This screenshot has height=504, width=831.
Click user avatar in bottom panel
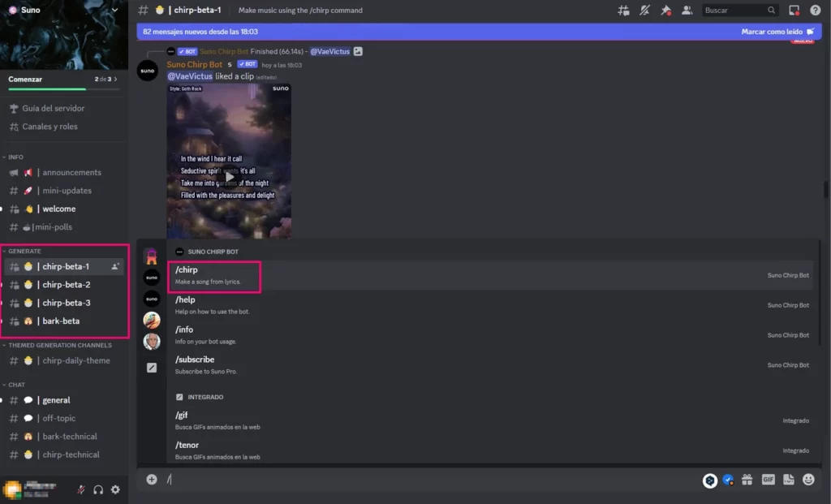[12, 489]
